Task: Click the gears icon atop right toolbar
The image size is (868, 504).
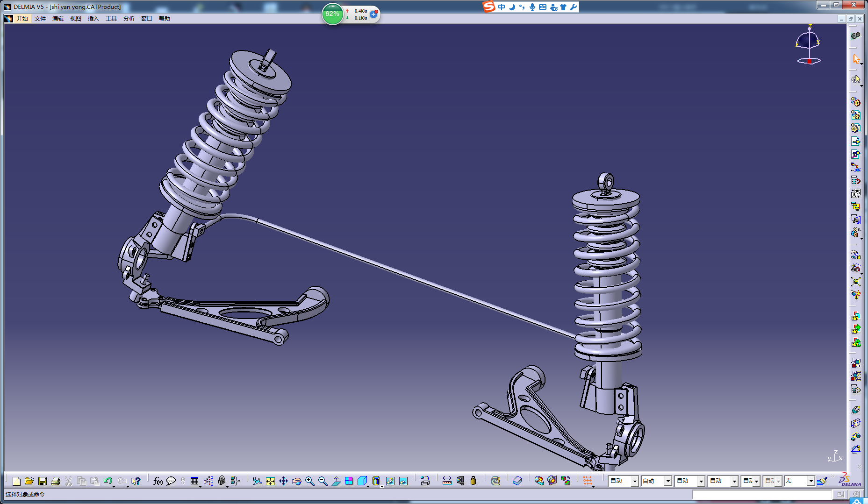Action: pyautogui.click(x=856, y=35)
